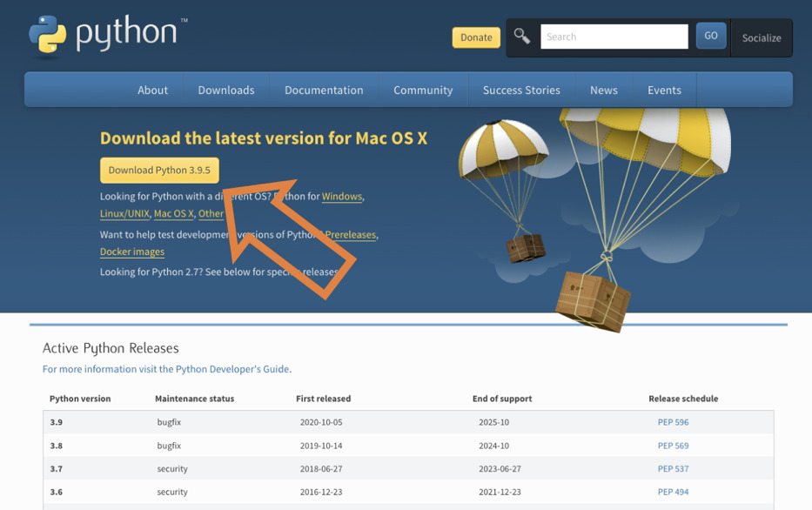Click the Release schedule column header

[x=683, y=399]
